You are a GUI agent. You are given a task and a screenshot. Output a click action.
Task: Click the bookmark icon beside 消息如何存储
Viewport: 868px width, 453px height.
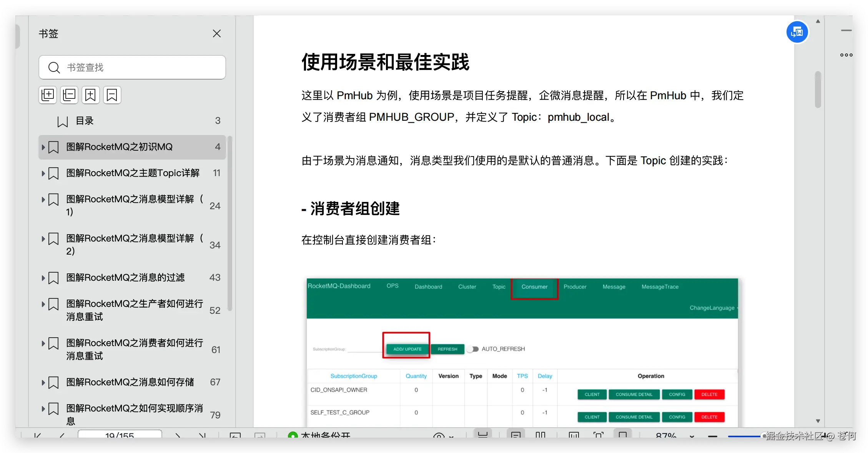tap(53, 383)
